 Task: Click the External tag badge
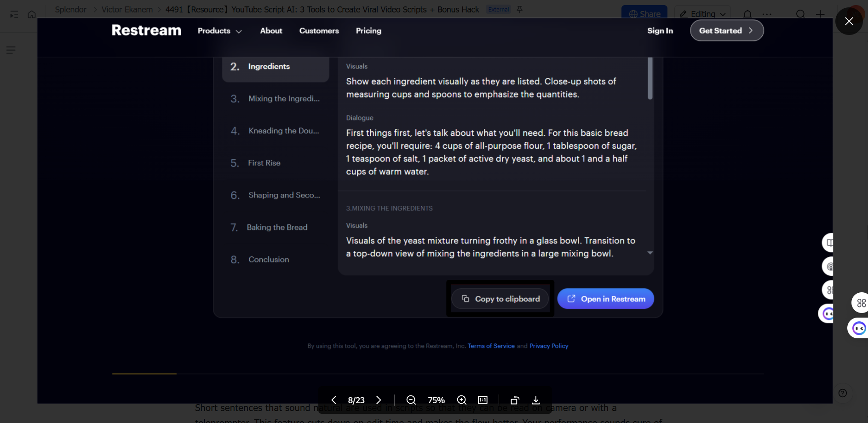[499, 10]
